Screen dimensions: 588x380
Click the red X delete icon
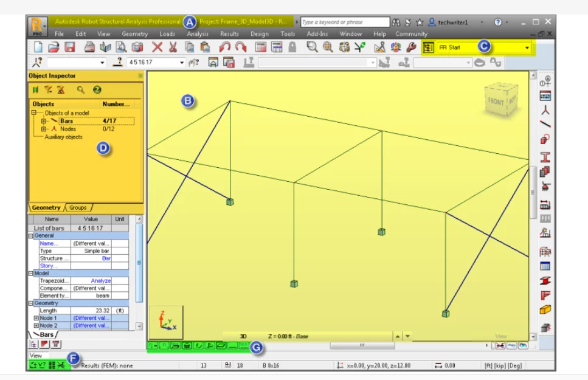157,47
